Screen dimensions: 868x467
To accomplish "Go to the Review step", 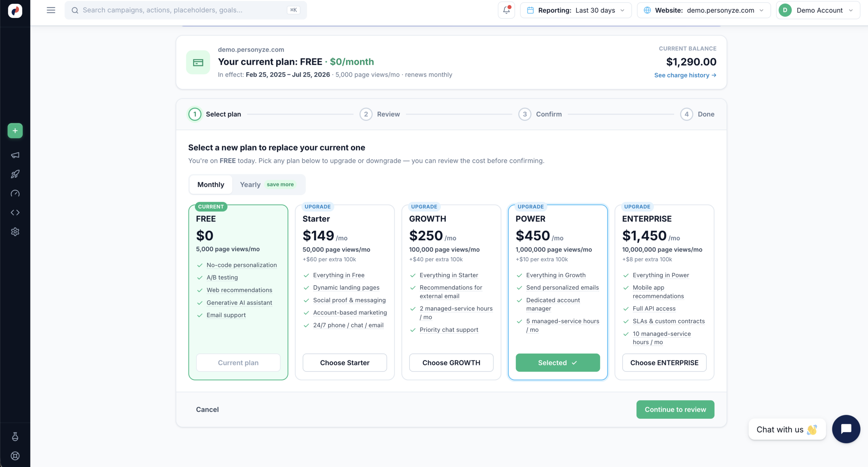I will 380,114.
